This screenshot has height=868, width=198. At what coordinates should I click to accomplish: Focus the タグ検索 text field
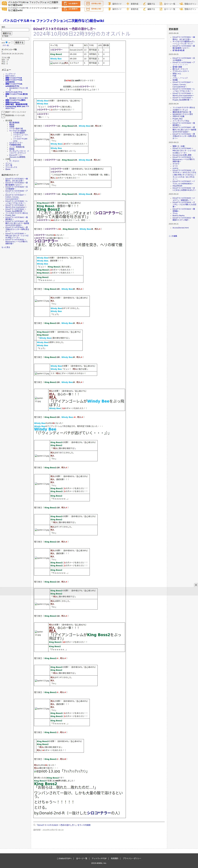pyautogui.click(x=15, y=39)
